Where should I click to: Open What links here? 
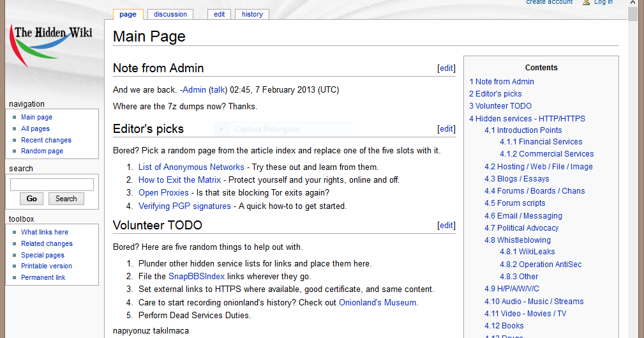[44, 232]
